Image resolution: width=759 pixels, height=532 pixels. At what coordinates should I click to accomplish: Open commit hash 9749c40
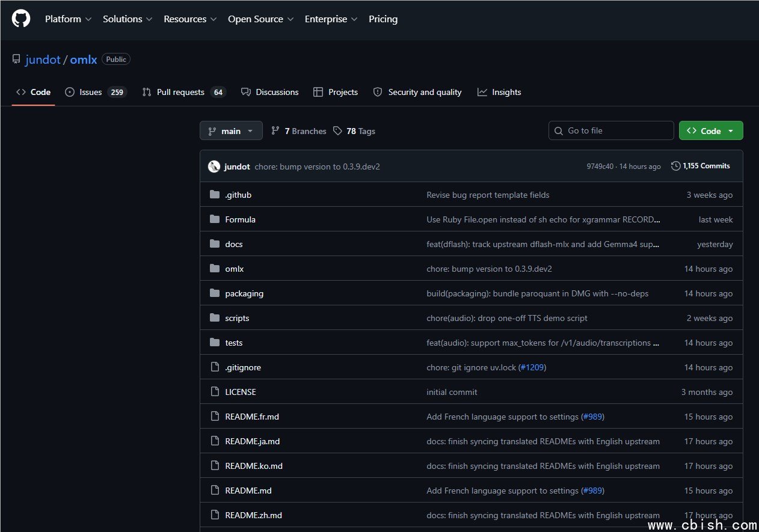(600, 167)
